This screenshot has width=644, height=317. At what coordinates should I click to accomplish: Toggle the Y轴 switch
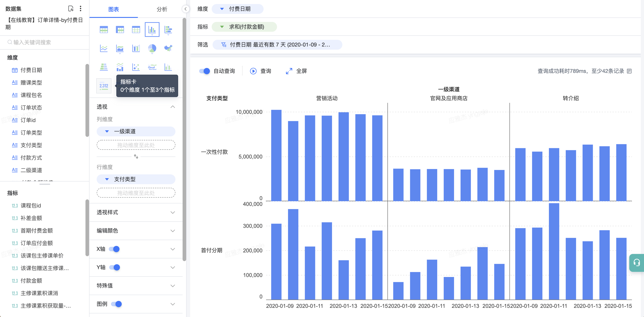(x=115, y=267)
